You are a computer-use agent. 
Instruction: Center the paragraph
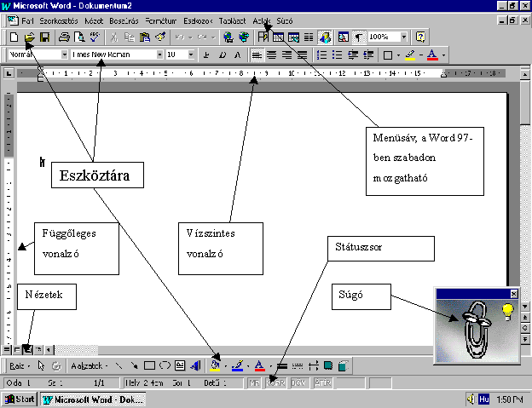click(x=272, y=55)
